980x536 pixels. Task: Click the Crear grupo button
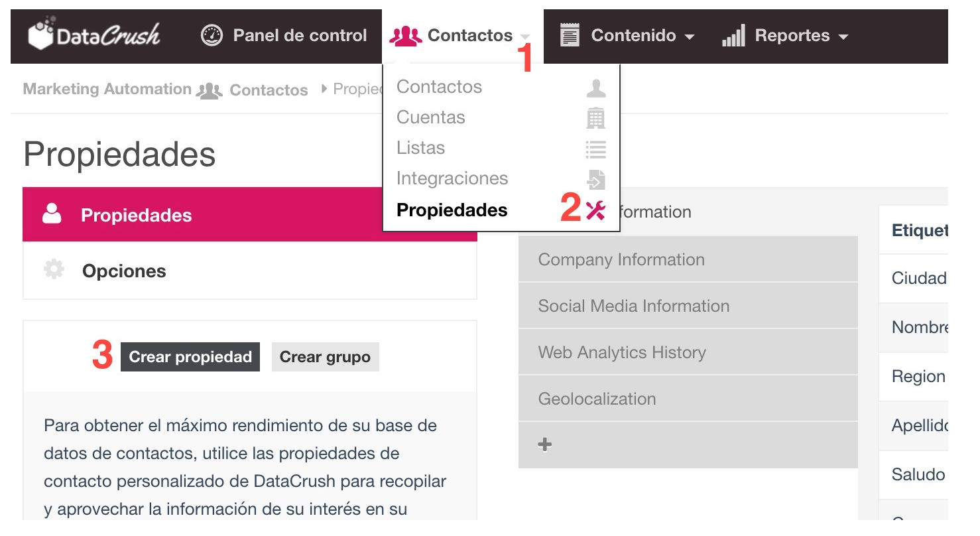tap(325, 356)
